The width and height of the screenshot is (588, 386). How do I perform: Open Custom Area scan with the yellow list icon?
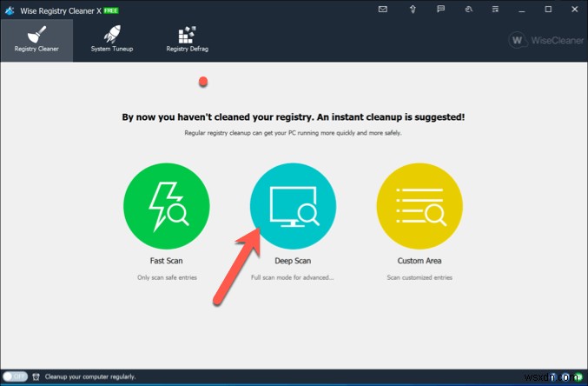coord(420,206)
